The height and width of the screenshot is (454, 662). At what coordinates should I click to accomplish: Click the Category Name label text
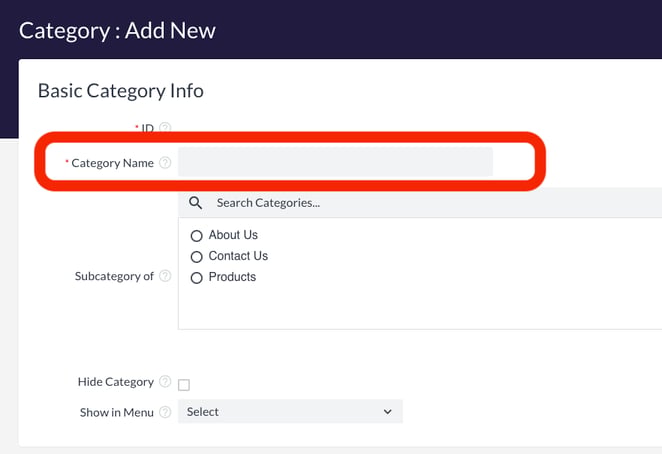[x=112, y=163]
